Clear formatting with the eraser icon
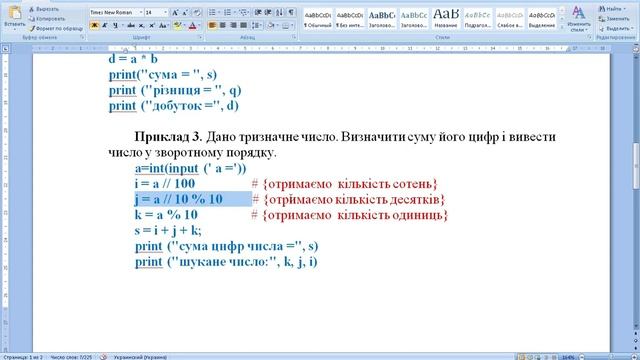Image resolution: width=640 pixels, height=360 pixels. coord(197,13)
